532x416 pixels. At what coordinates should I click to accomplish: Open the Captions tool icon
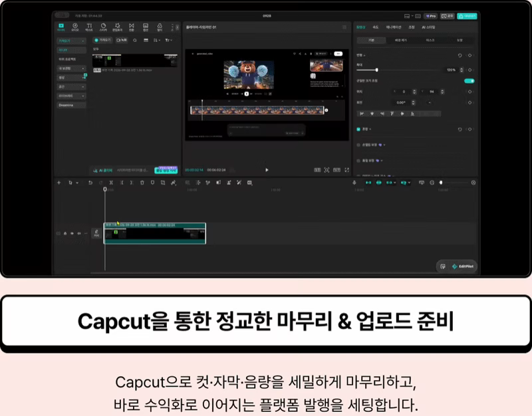coord(146,27)
